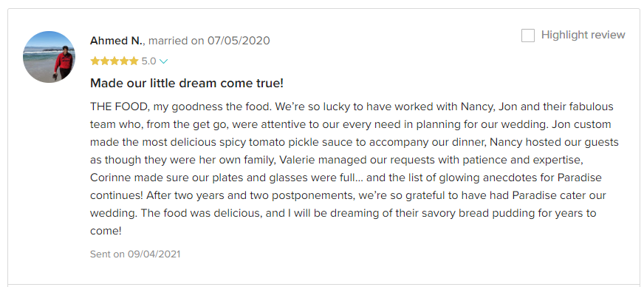Click the 5.0 rating score
Image resolution: width=644 pixels, height=287 pixels.
click(x=148, y=61)
